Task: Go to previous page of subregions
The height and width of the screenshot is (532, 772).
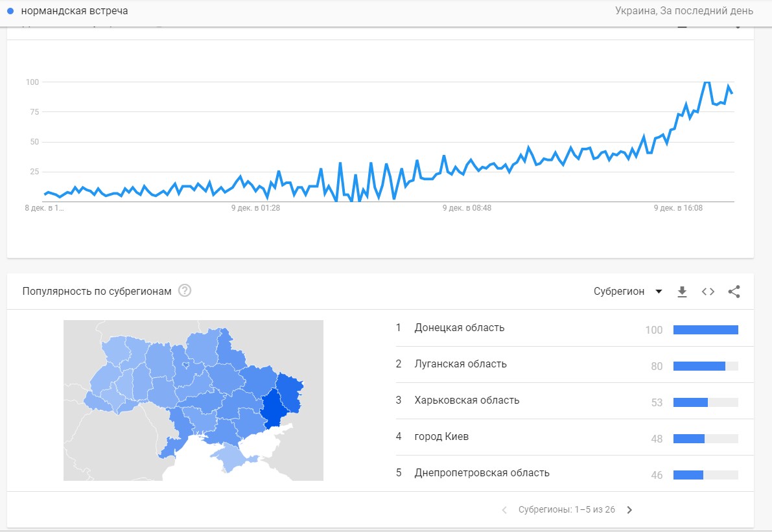Action: point(504,510)
